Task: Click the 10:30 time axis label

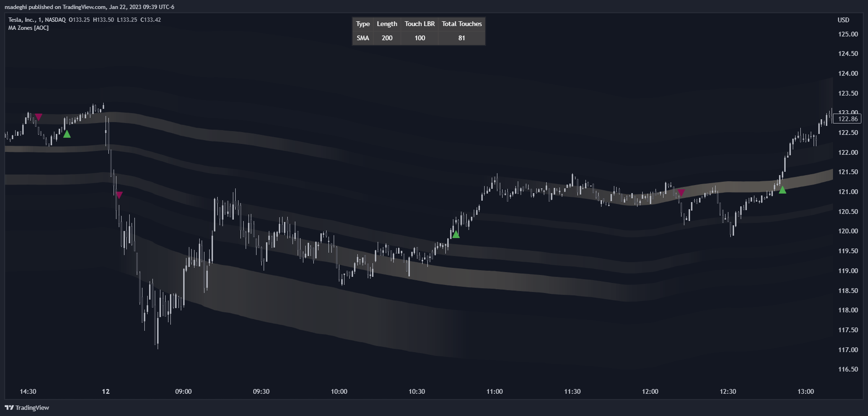Action: click(x=417, y=391)
